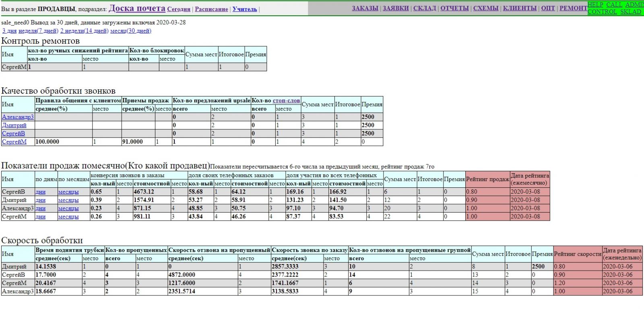Open the ЗАКАЗЫ menu item
The height and width of the screenshot is (322, 644).
click(365, 8)
